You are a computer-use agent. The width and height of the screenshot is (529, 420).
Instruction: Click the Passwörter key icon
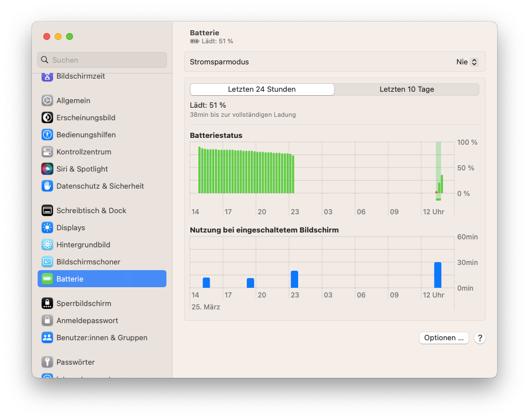(47, 362)
